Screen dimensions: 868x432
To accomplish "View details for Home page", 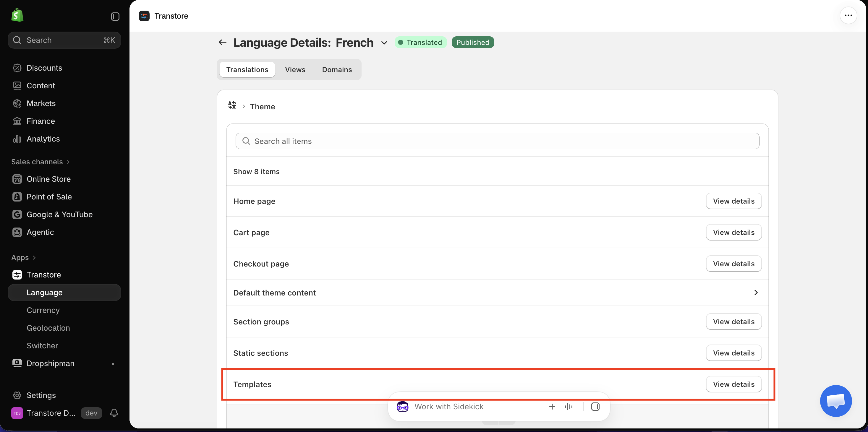I will 733,201.
